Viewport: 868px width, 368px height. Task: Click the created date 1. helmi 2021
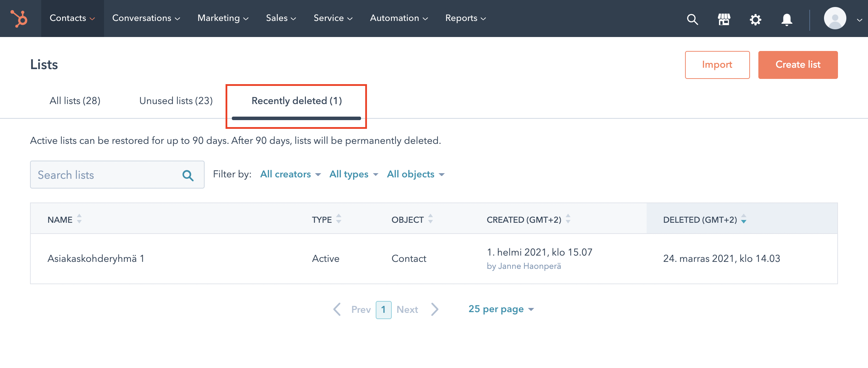coord(539,252)
